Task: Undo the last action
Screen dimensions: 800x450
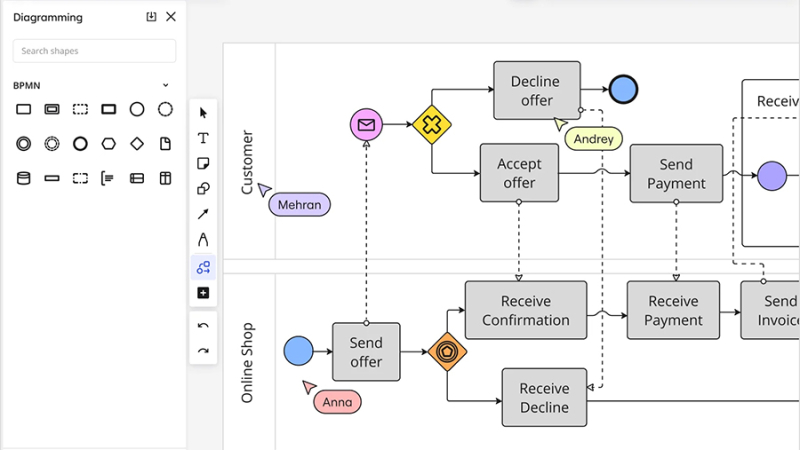Action: tap(203, 325)
